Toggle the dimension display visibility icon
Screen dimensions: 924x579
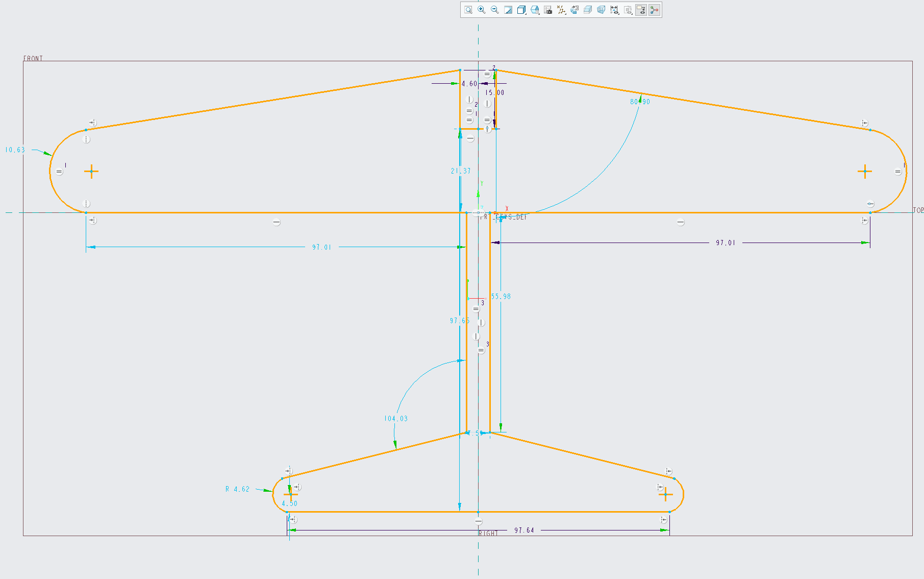pyautogui.click(x=614, y=10)
